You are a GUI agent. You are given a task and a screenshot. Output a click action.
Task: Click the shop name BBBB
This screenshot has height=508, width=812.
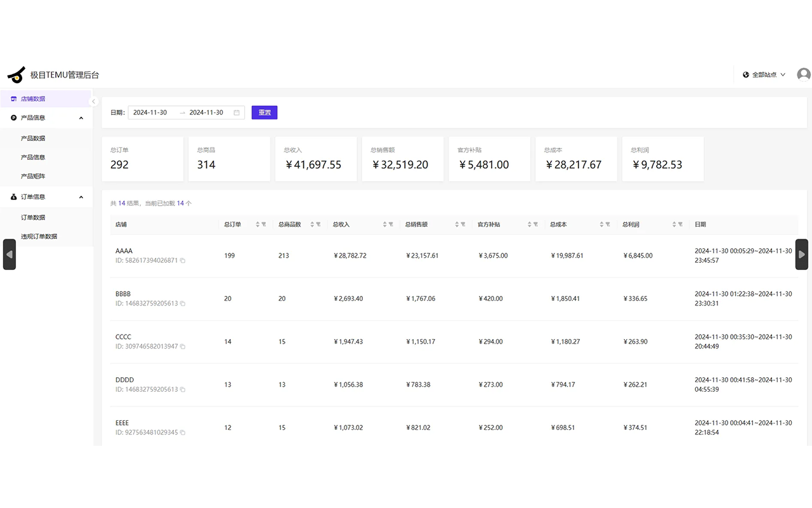point(123,295)
